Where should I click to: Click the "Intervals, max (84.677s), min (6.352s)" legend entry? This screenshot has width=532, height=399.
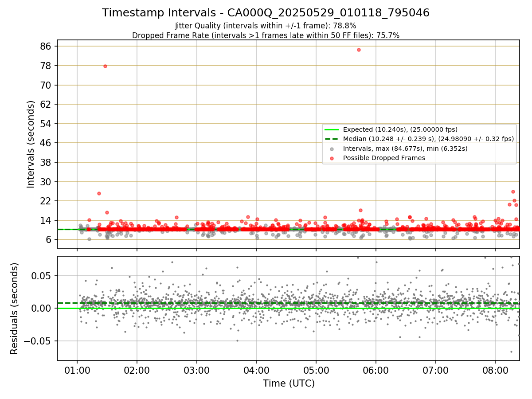405,149
